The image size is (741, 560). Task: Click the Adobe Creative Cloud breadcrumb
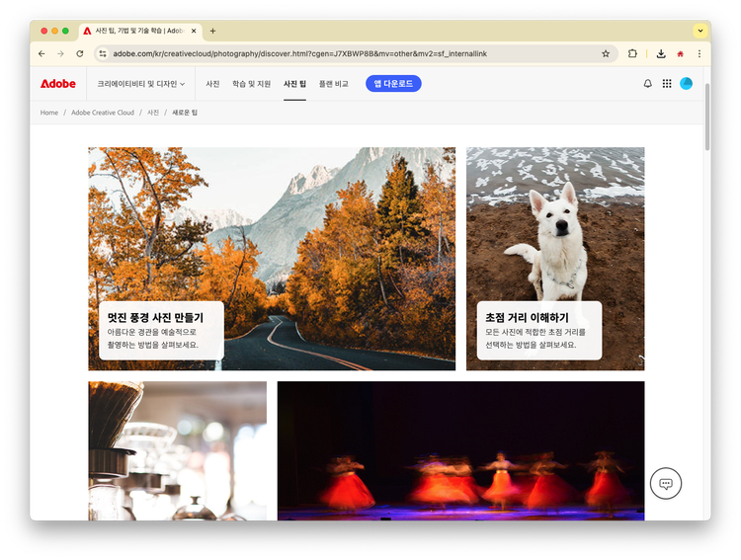103,113
